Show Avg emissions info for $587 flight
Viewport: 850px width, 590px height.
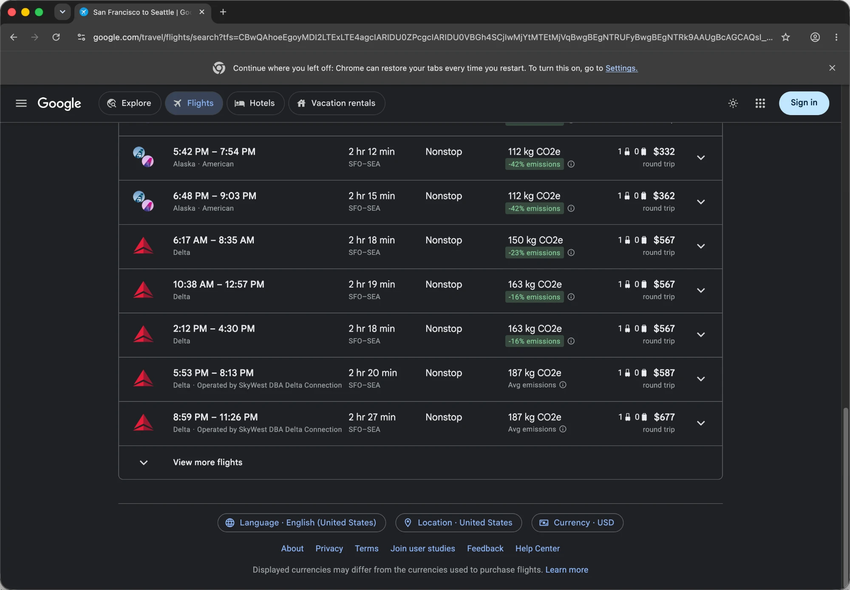coord(563,385)
